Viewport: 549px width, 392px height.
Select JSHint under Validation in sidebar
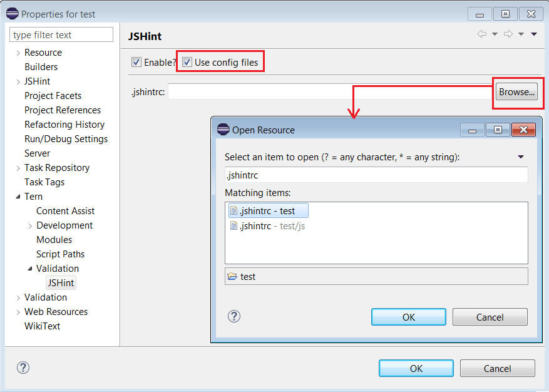[x=60, y=282]
